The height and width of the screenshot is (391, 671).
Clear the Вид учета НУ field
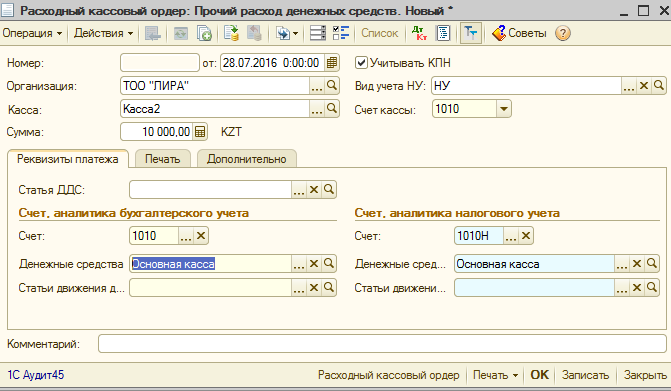(644, 86)
